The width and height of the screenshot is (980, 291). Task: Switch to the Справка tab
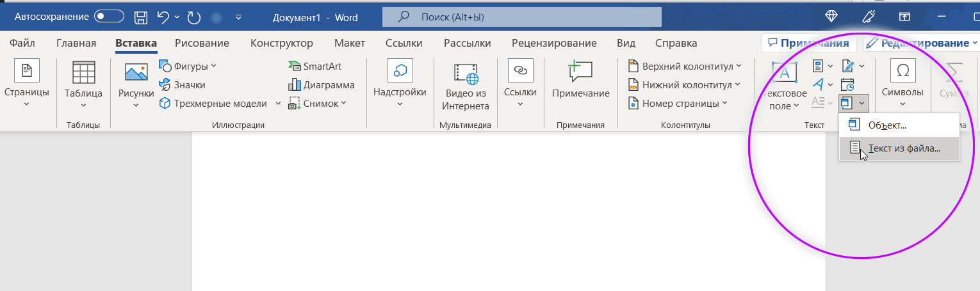(676, 43)
